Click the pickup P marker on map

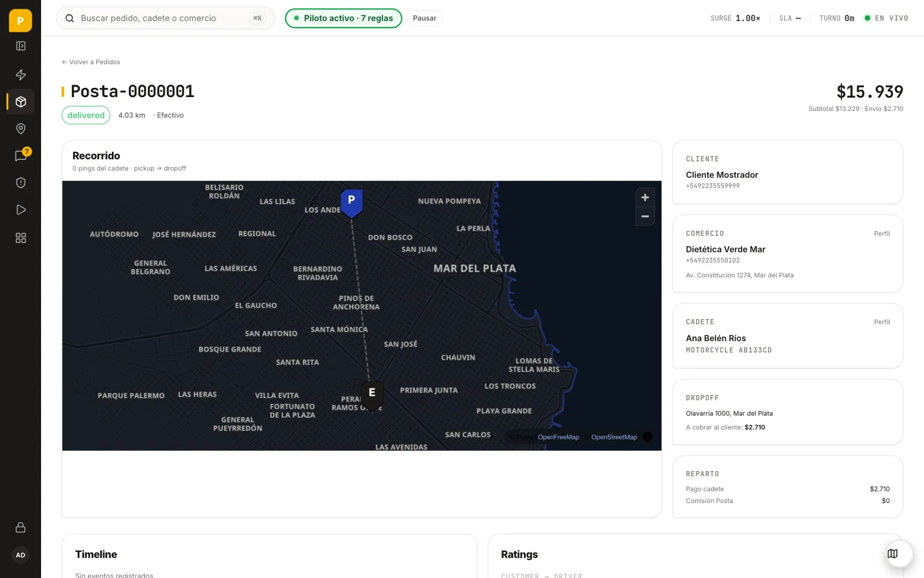click(351, 202)
